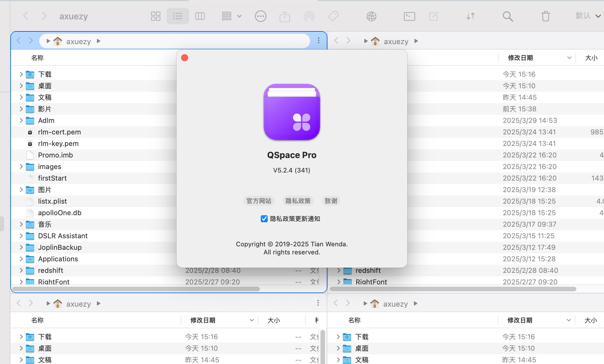Select the listx.plist file
Image resolution: width=604 pixels, height=364 pixels.
tap(52, 201)
